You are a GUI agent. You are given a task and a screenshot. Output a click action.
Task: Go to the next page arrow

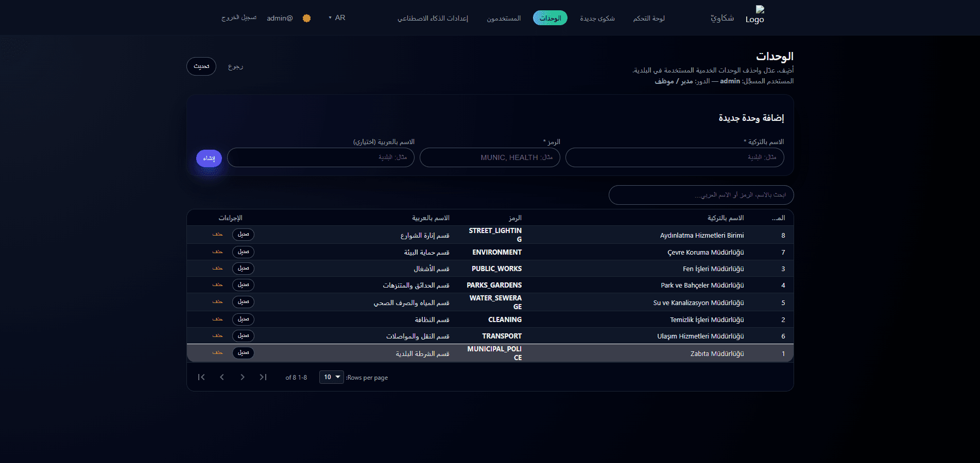click(243, 377)
